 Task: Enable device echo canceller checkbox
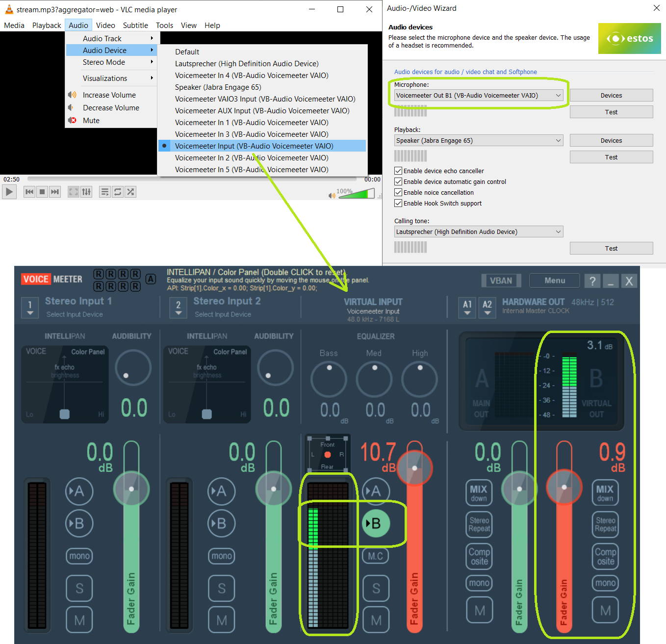(x=398, y=171)
